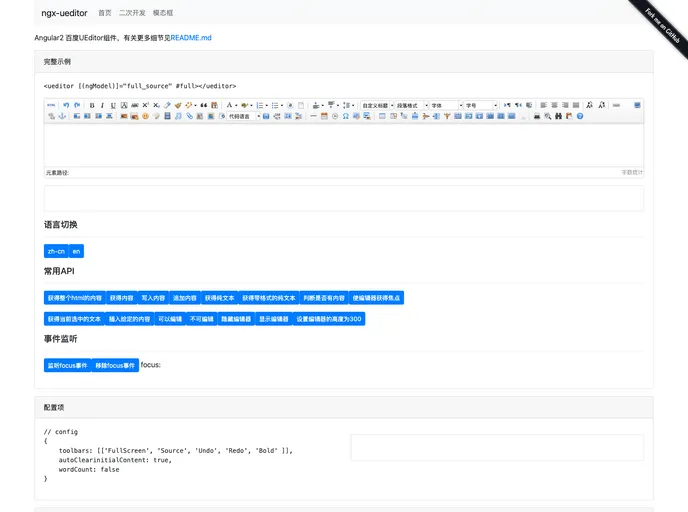Insert a blockquote with quote icon

204,105
